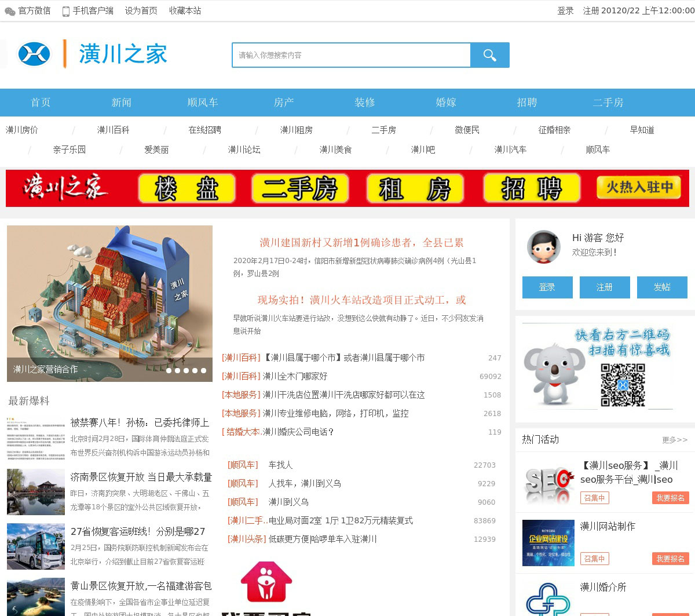
Task: Open the 济南景区恢复开放 news thumbnail
Action: coord(36,492)
